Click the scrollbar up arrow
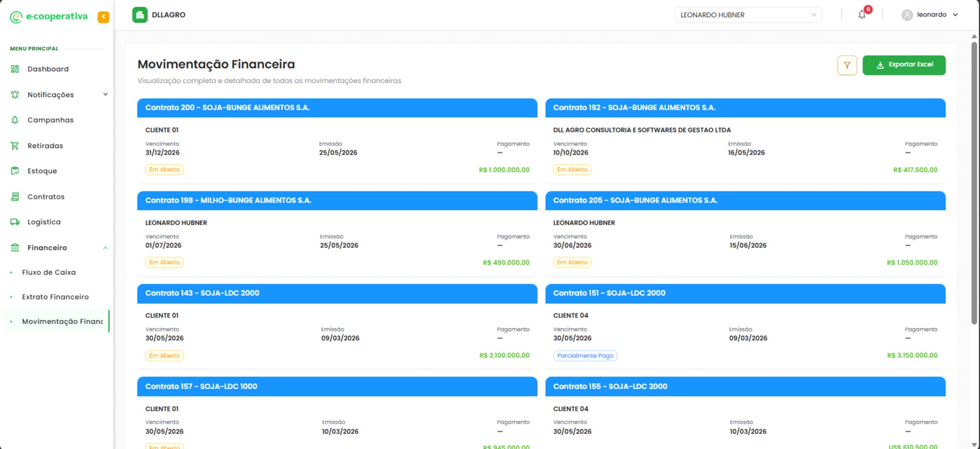980x449 pixels. 974,36
